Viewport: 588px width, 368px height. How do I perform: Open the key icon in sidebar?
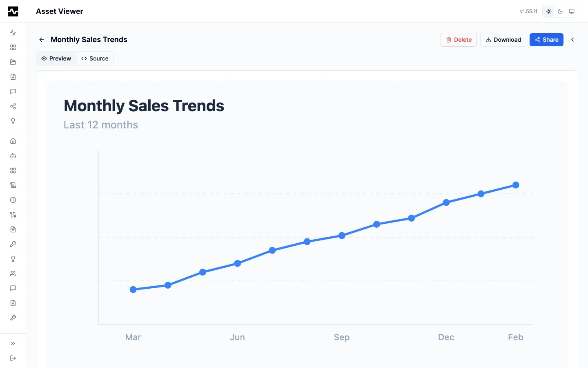pos(13,244)
